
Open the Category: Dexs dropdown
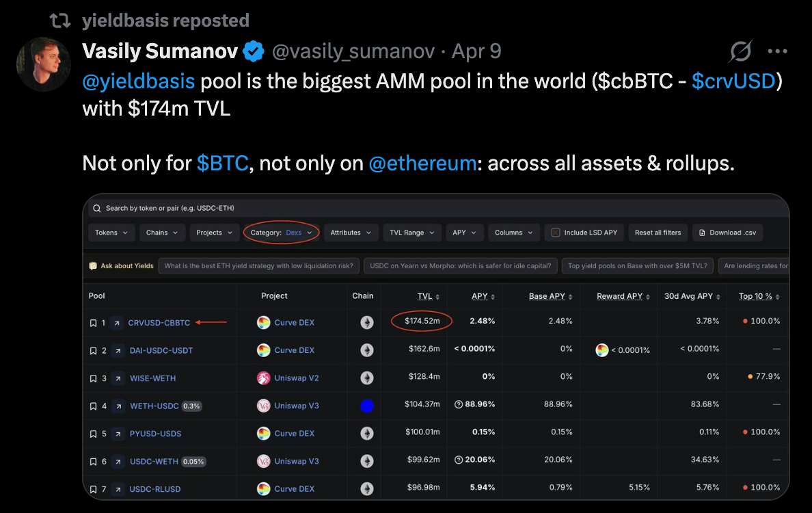pos(281,233)
